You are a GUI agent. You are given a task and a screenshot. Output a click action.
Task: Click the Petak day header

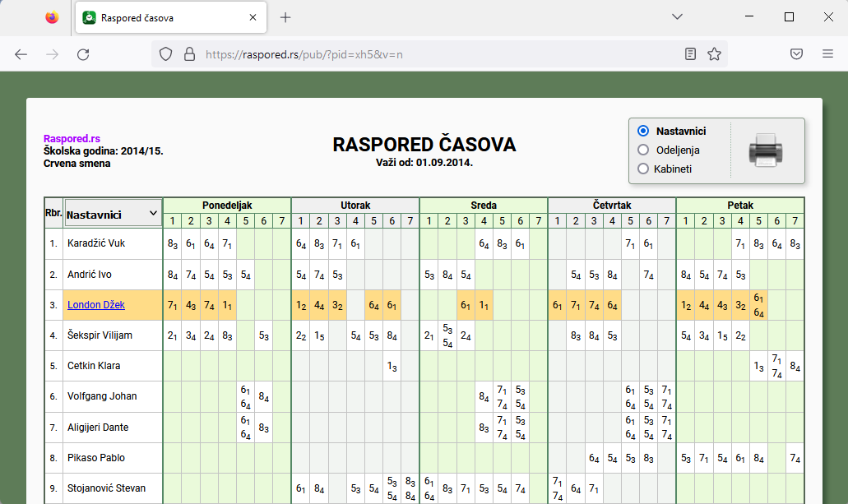740,206
